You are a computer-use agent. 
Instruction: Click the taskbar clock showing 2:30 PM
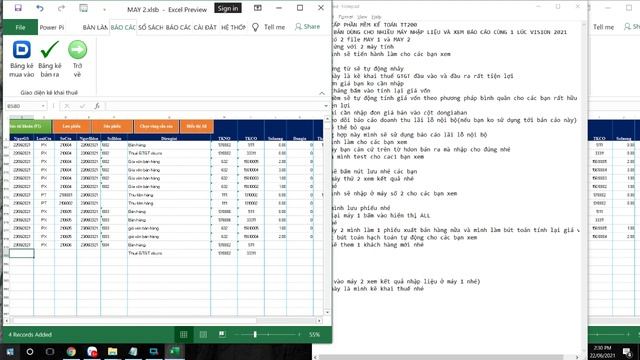click(602, 351)
